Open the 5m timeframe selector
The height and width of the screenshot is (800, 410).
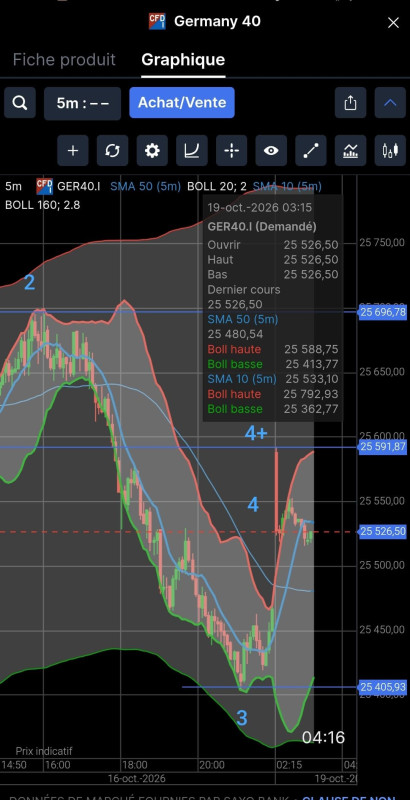point(83,103)
